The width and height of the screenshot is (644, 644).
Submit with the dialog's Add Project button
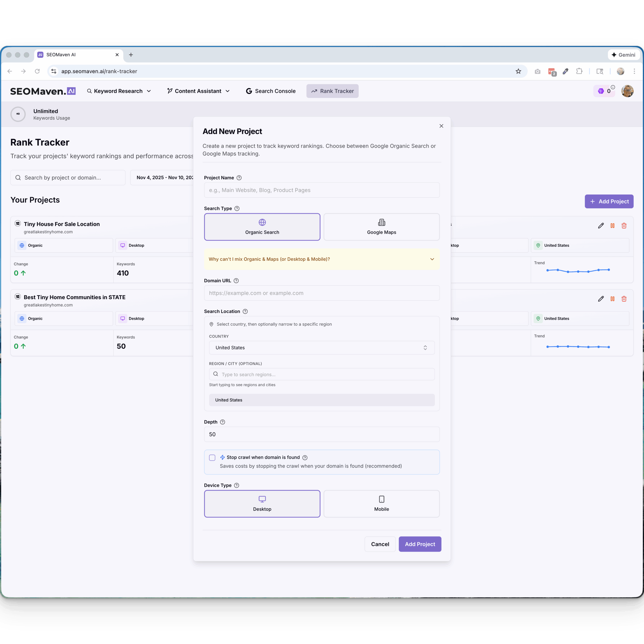(420, 544)
